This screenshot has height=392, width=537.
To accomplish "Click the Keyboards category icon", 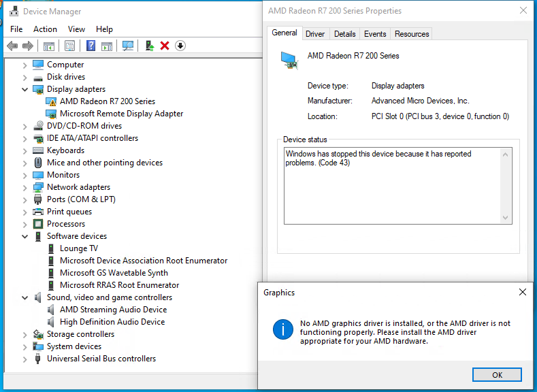I will pos(38,150).
